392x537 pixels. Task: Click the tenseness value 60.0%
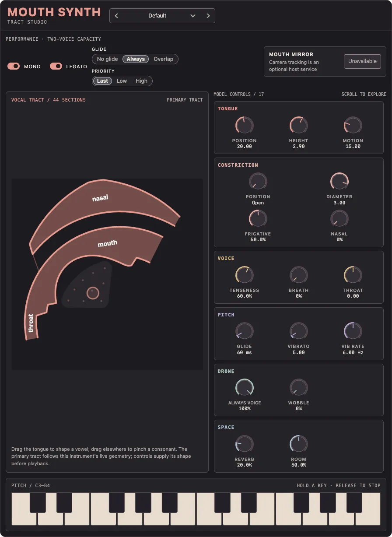click(x=245, y=296)
